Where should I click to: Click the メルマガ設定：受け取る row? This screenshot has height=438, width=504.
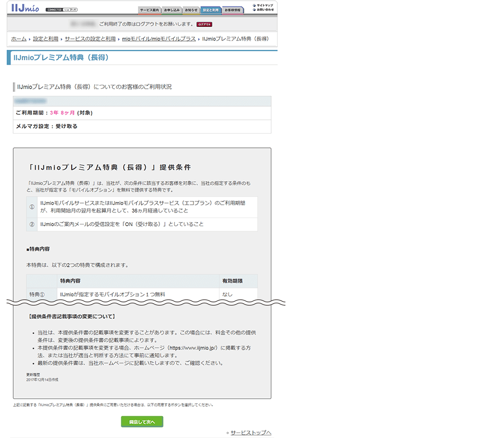(142, 126)
